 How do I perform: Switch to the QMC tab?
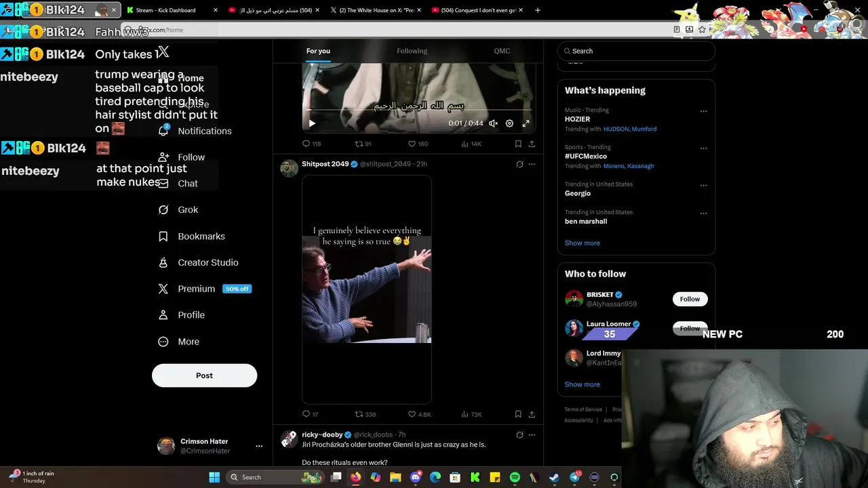tap(502, 51)
